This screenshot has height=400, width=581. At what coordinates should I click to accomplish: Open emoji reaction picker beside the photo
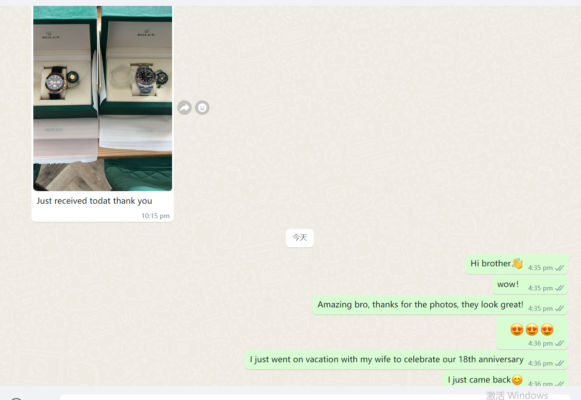click(202, 108)
